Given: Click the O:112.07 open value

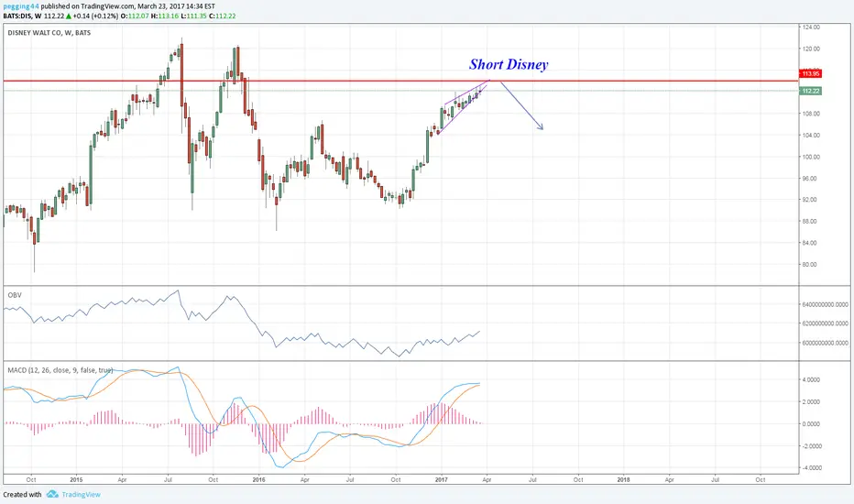Looking at the screenshot, I should coord(135,16).
